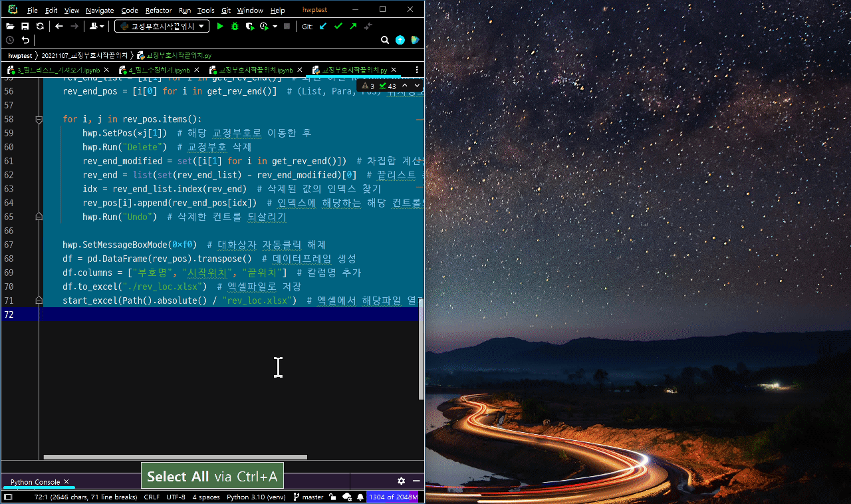Click fold end marker at line 65
This screenshot has width=851, height=504.
(x=39, y=217)
